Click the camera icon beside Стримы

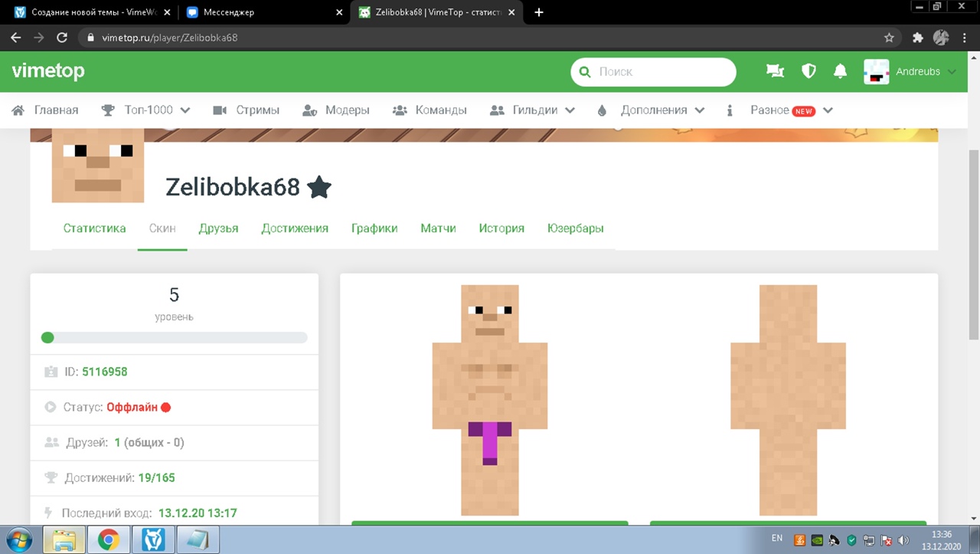click(220, 110)
